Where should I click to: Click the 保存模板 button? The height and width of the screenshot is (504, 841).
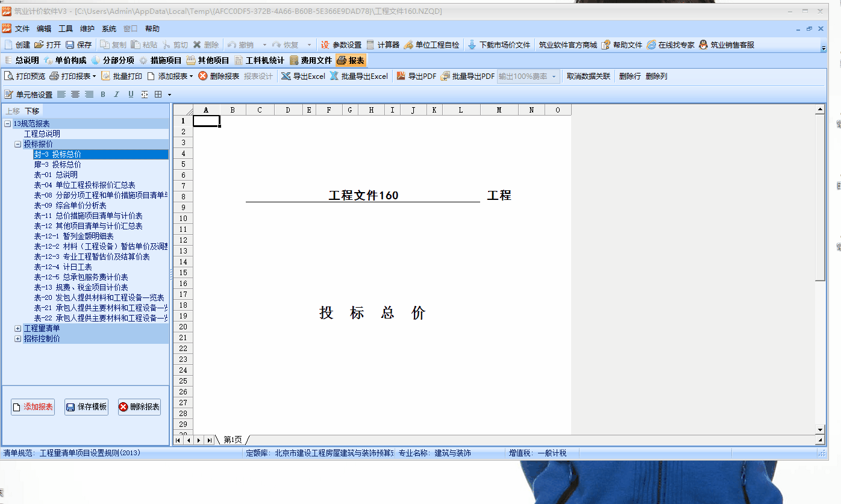click(86, 407)
